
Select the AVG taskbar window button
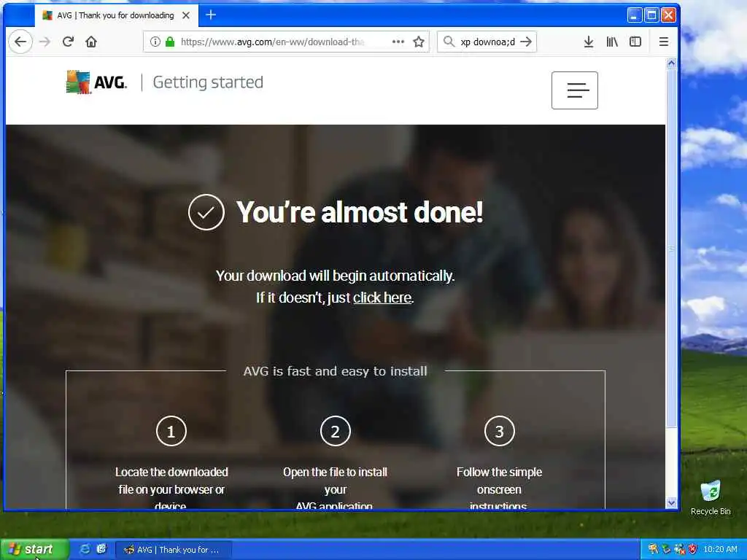point(174,550)
